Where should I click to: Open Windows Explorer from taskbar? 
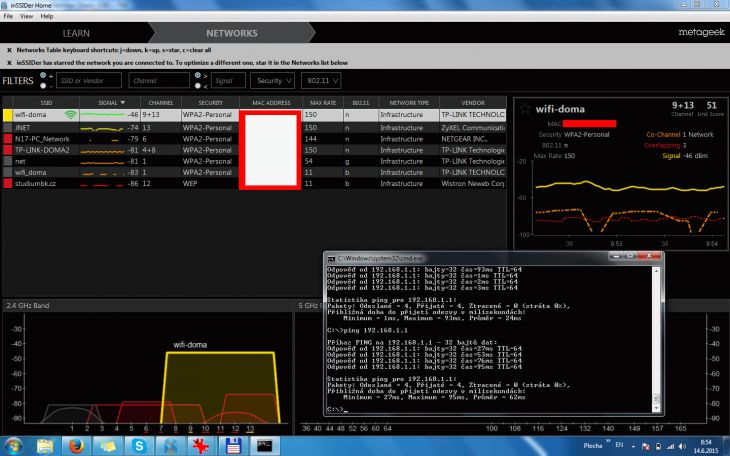coord(45,446)
